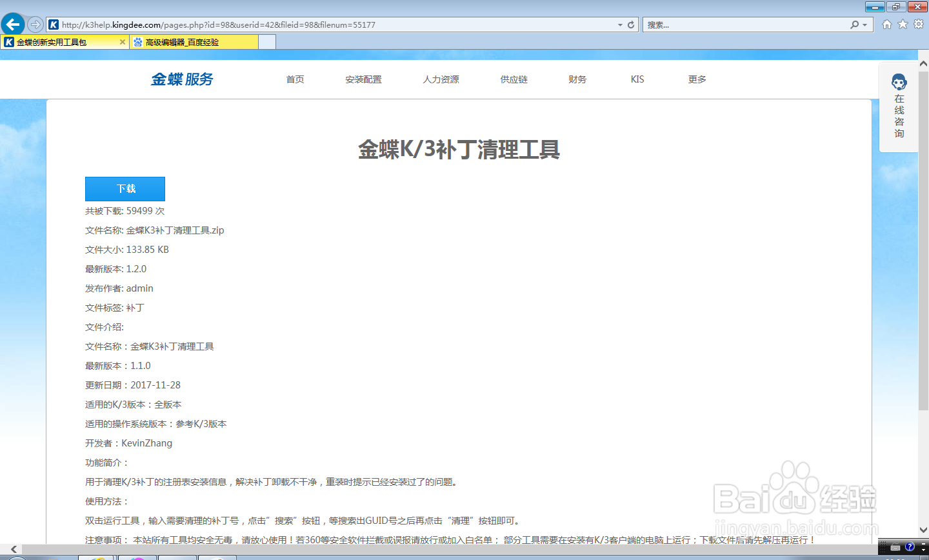Click the 金蝶服务 site logo

(182, 79)
